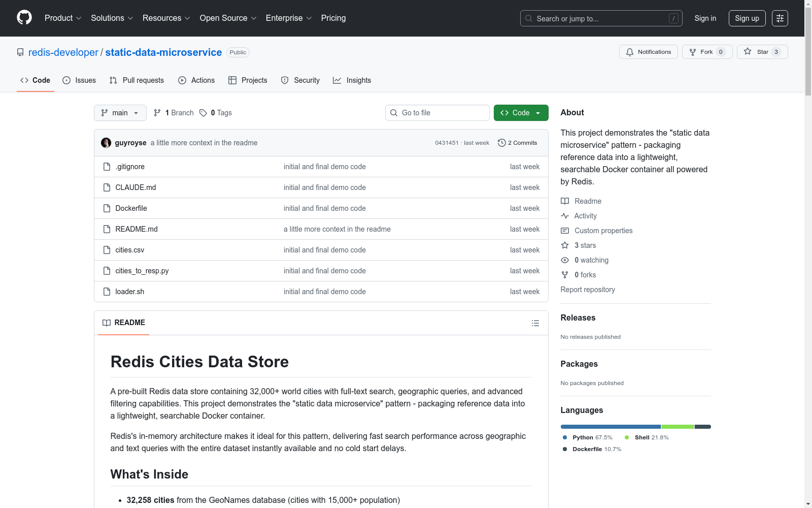The height and width of the screenshot is (508, 812).
Task: Open the cities_to_resp.py file
Action: [142, 271]
